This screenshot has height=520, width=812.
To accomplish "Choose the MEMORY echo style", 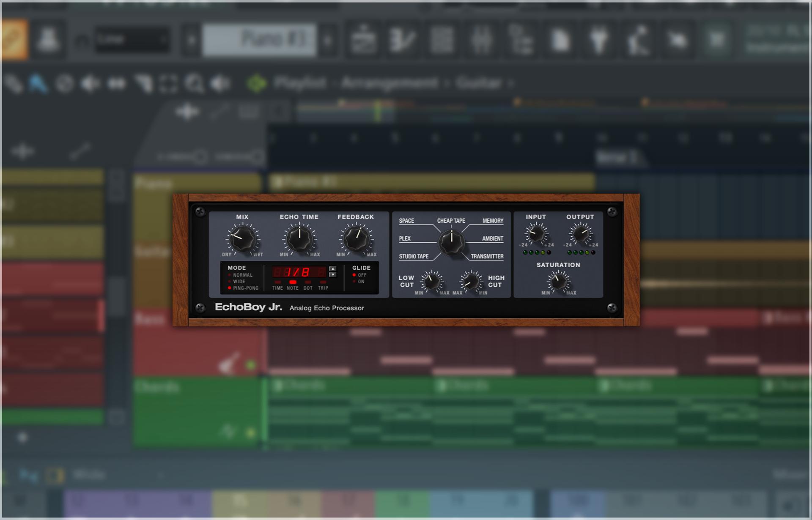I will click(493, 221).
